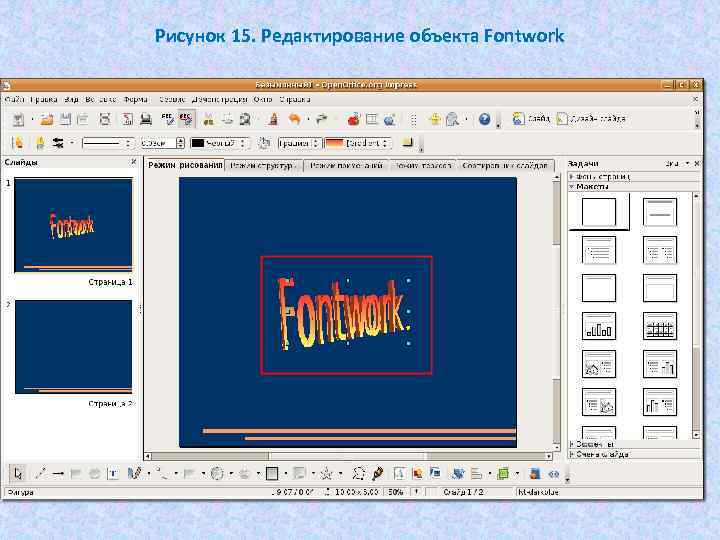Open the Undo history dropdown arrow
Screen dimensions: 720x540
click(308, 119)
